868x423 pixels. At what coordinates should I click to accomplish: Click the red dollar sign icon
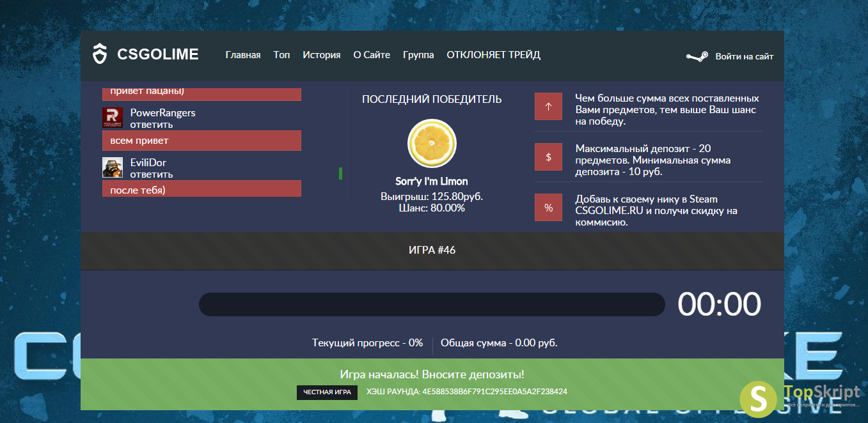coord(548,157)
